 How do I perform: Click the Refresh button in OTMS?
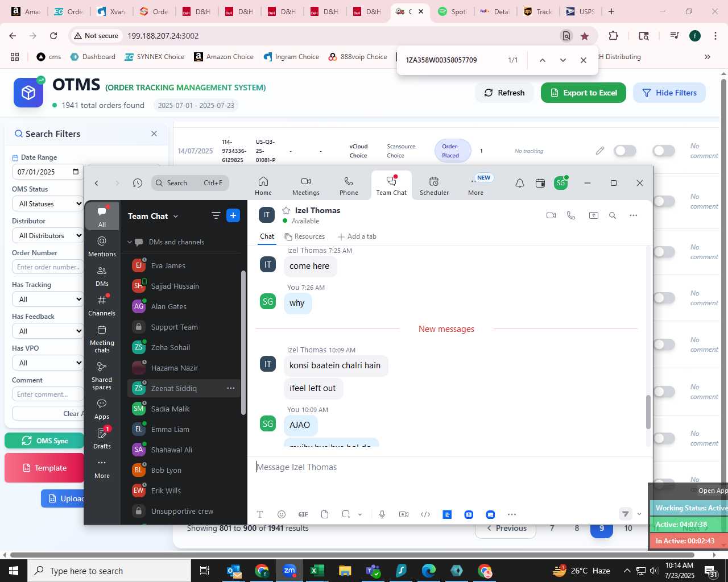[504, 93]
